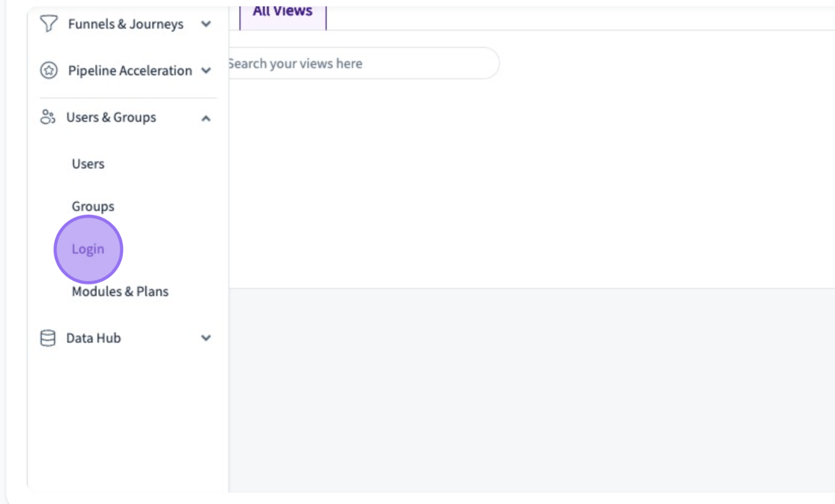The width and height of the screenshot is (835, 504).
Task: Click the Pipeline Acceleration star icon
Action: tap(49, 70)
